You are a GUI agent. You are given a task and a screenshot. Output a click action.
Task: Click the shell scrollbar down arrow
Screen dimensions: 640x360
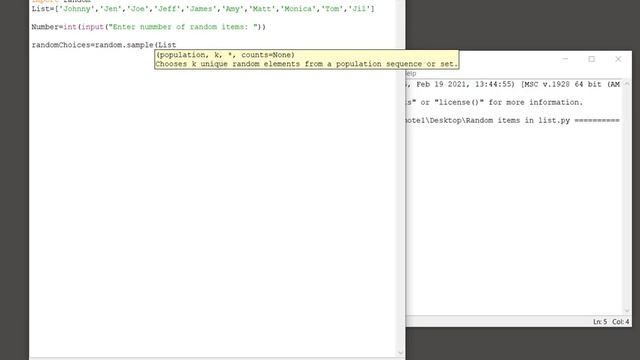coord(627,311)
